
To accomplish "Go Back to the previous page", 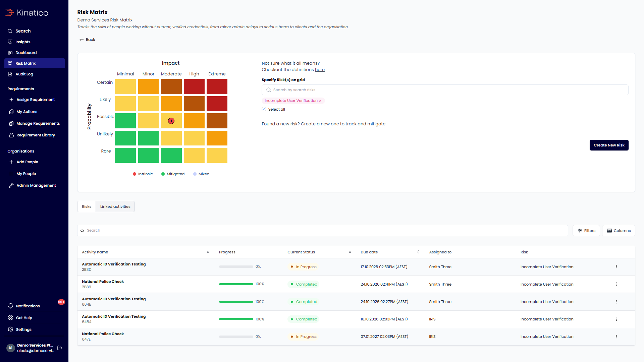I will (87, 40).
